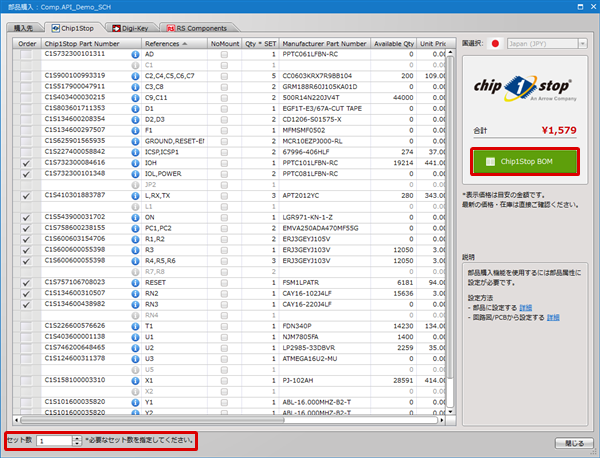Open info icon for F1 row

135,130
